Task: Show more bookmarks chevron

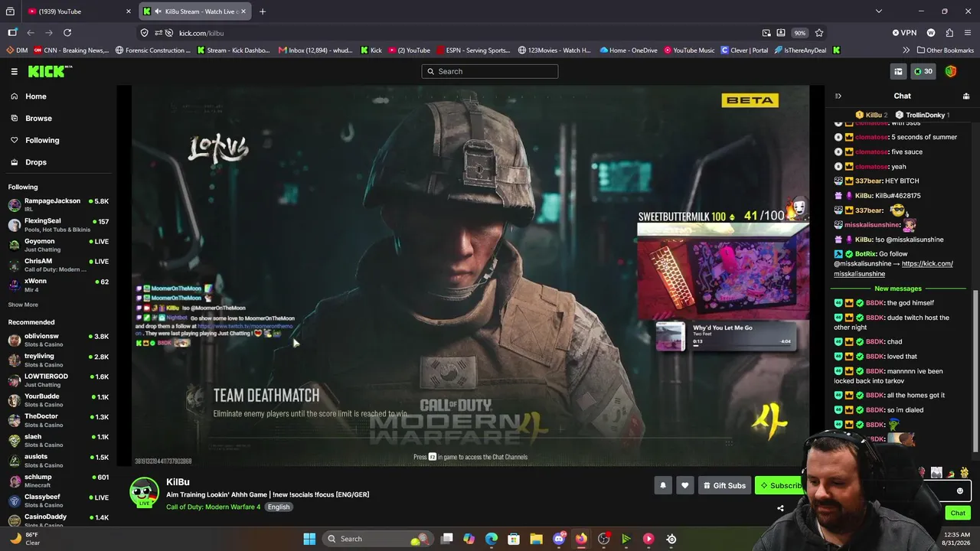Action: 906,51
